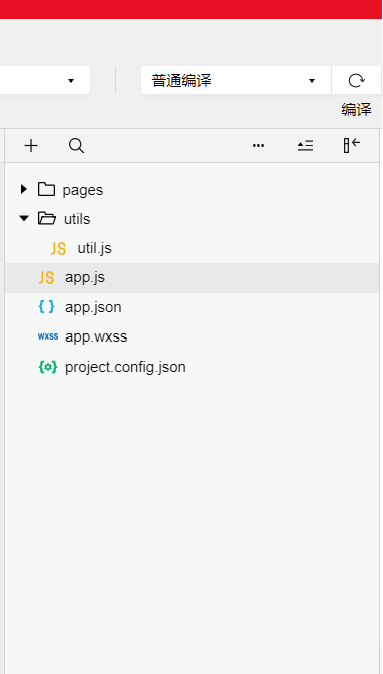Open the three-dots more options menu
The height and width of the screenshot is (674, 383).
click(258, 146)
